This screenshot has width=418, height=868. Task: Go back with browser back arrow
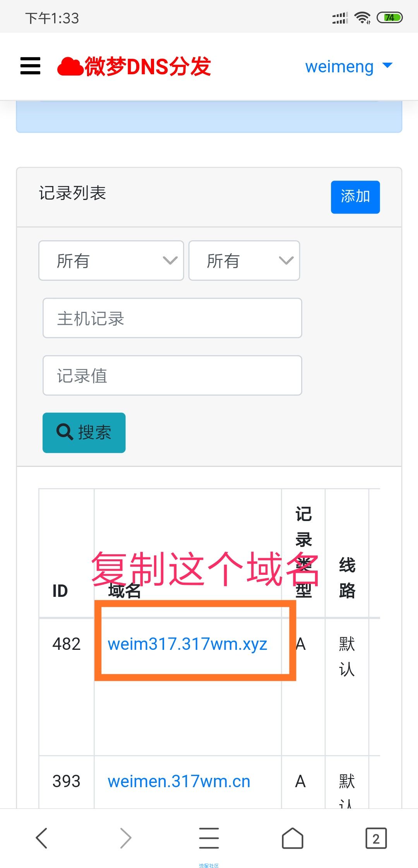point(41,838)
